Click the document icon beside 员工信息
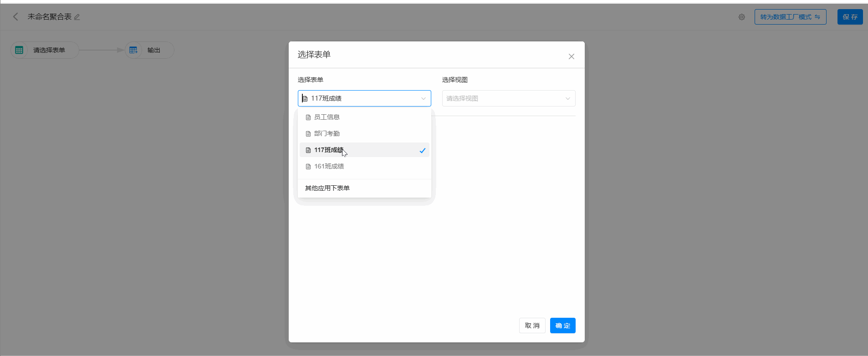The image size is (868, 356). click(x=308, y=117)
